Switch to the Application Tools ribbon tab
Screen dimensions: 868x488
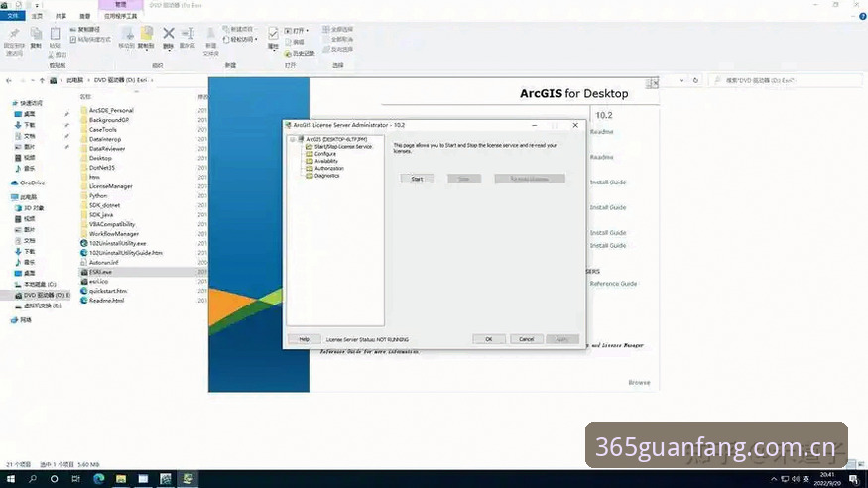point(121,16)
